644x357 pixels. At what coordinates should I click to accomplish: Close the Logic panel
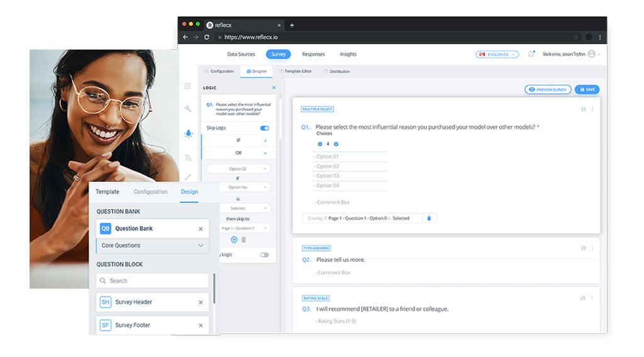[274, 88]
